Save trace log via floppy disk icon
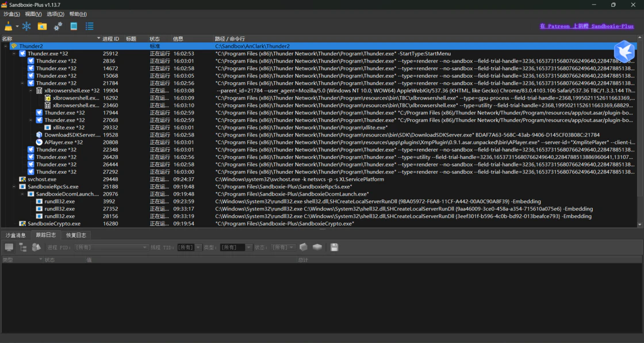The width and height of the screenshot is (644, 343). [334, 247]
